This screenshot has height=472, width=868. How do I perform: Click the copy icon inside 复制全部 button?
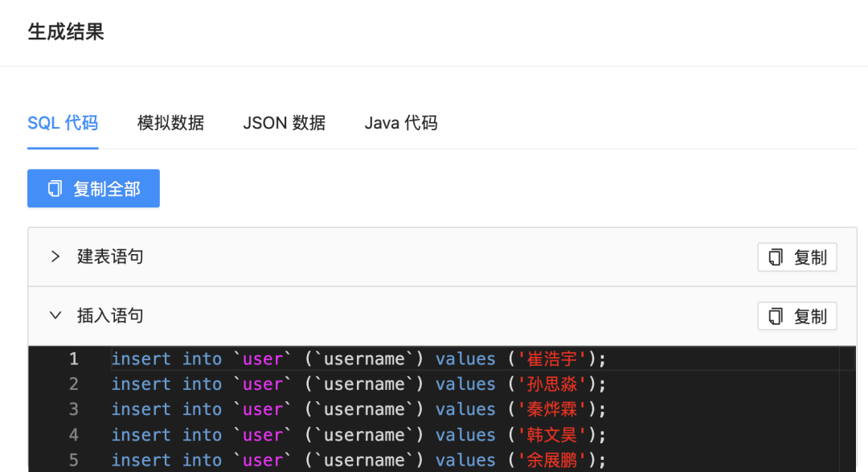click(x=55, y=189)
